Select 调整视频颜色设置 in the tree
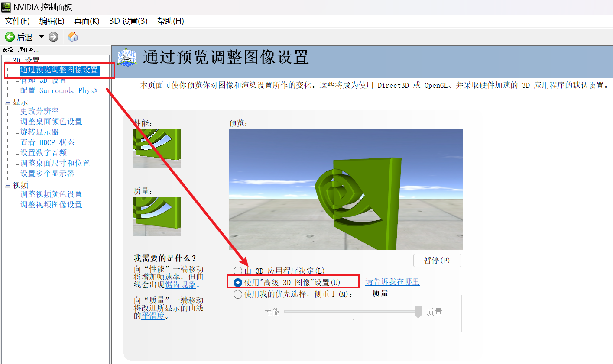 click(x=52, y=194)
